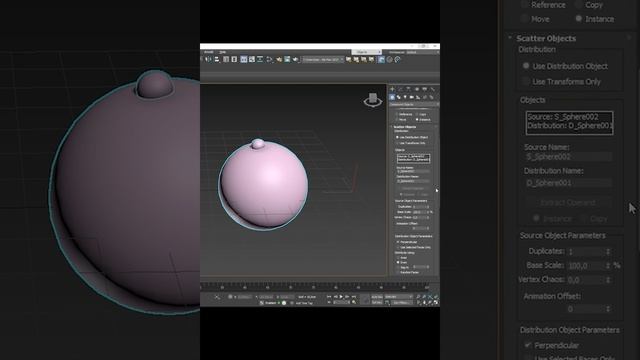Click Extract Operand button in the enlarged panel
Viewport: 640px width, 360px height.
pyautogui.click(x=568, y=203)
